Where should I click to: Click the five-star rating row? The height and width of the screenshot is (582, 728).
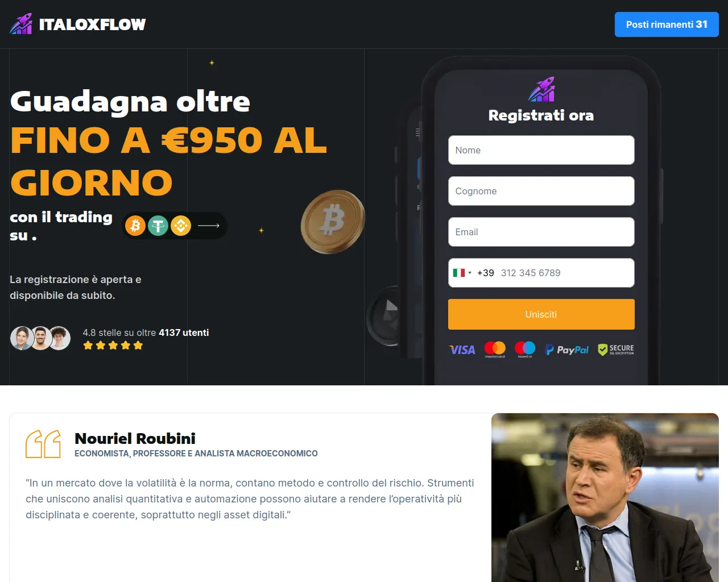(x=113, y=346)
